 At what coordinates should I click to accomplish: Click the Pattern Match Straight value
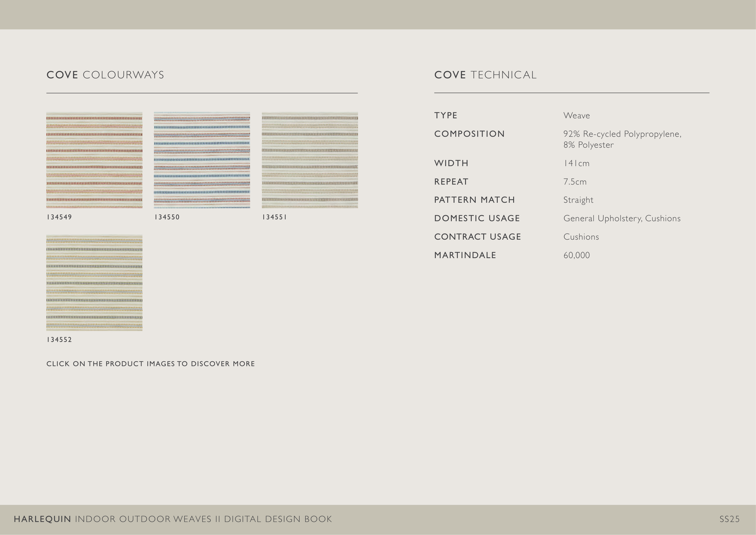578,200
